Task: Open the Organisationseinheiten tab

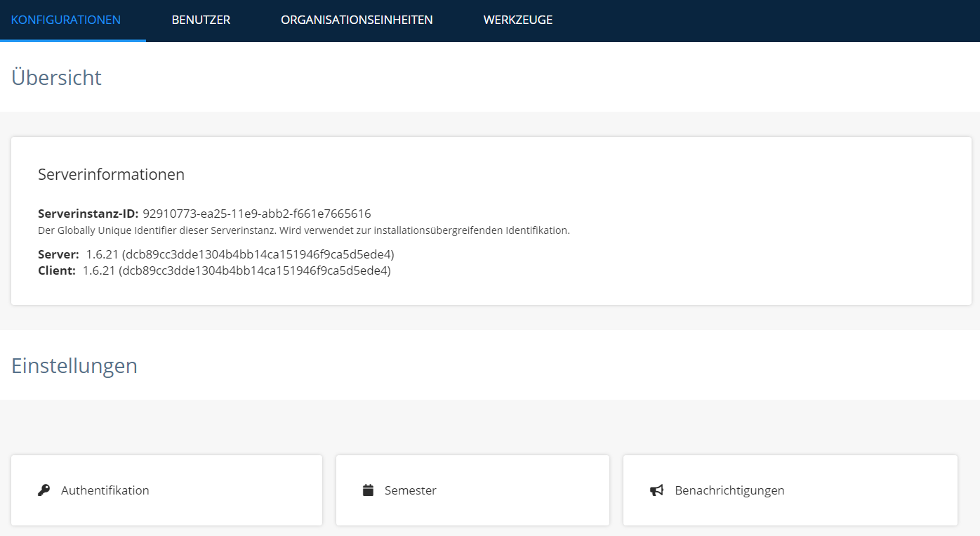Action: click(357, 20)
